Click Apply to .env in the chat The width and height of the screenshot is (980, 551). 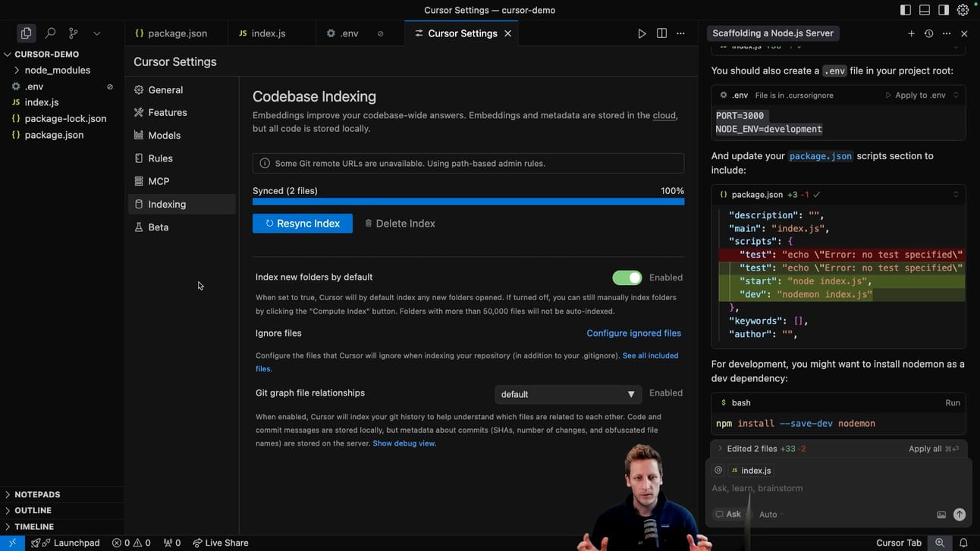(x=916, y=95)
